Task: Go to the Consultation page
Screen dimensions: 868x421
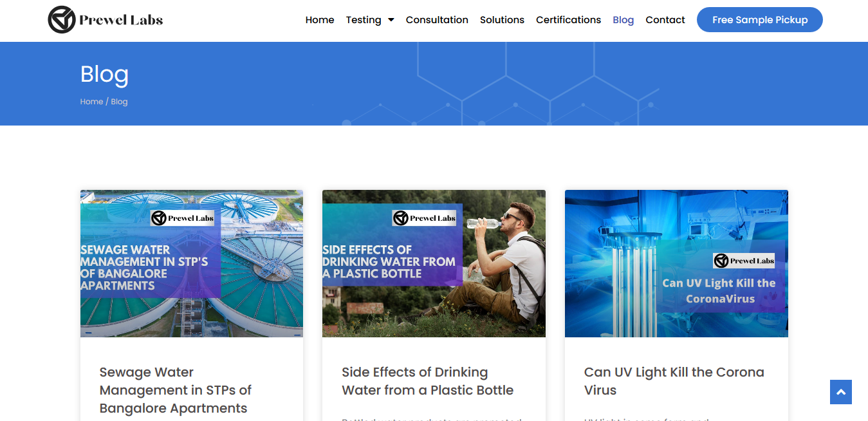Action: click(x=437, y=20)
